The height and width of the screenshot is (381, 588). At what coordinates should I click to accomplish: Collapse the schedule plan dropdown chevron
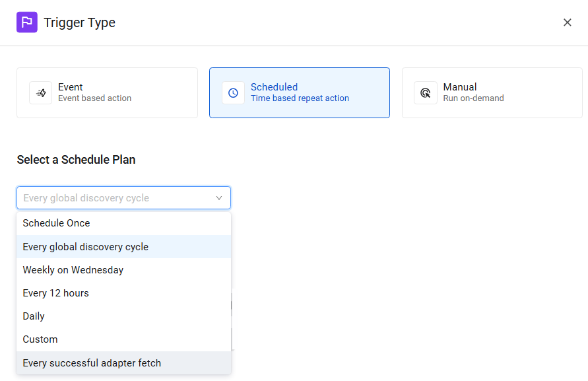click(x=219, y=198)
